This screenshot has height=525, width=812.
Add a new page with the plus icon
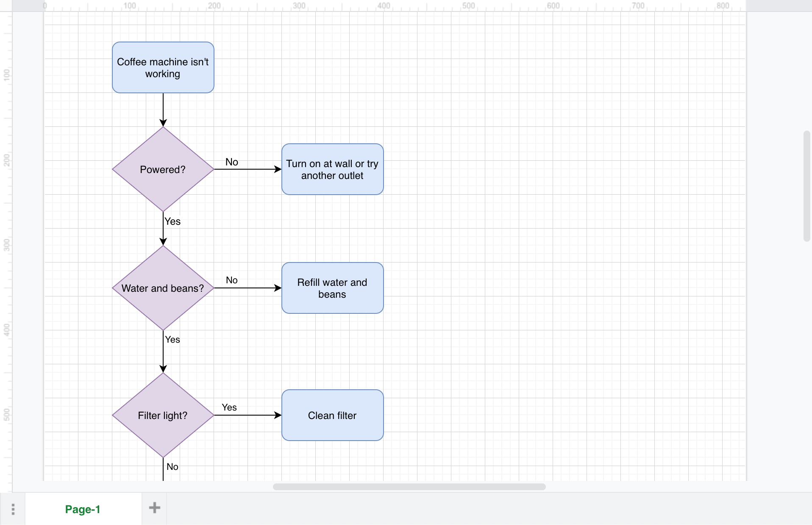154,508
